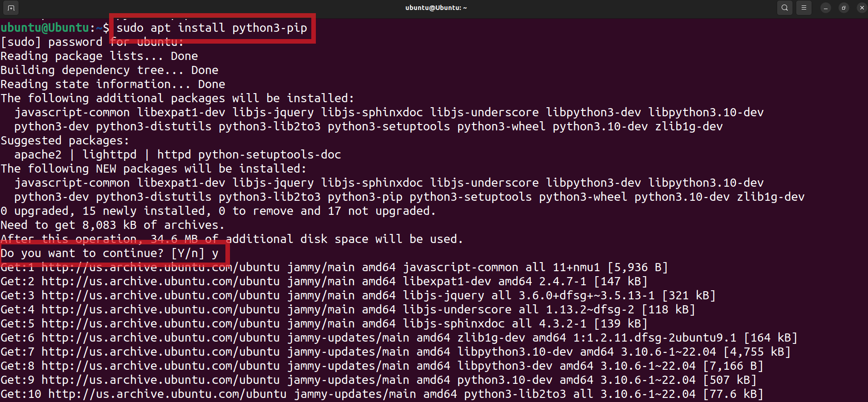Click the Get:5 libjs-sphinxdoc download URL
The image size is (868, 402).
(160, 324)
